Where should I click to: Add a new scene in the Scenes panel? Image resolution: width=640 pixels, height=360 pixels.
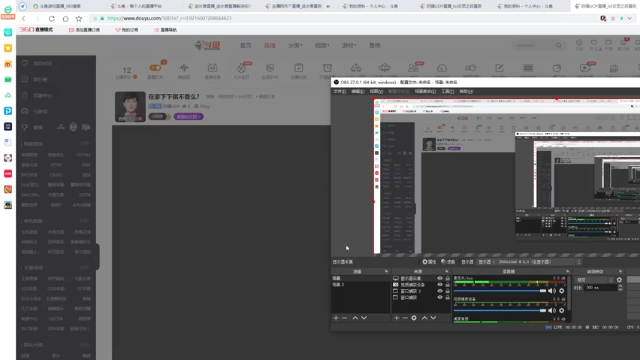336,318
